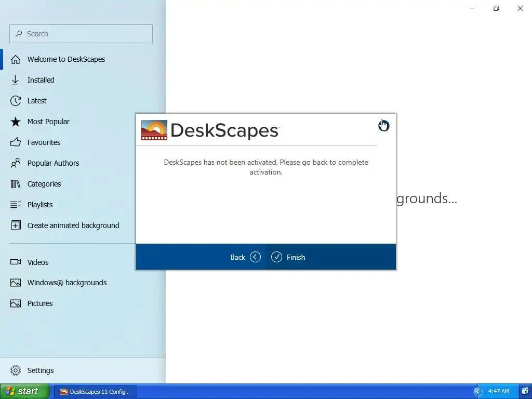Click the picture icon beside Pictures
This screenshot has height=399, width=532.
point(15,303)
